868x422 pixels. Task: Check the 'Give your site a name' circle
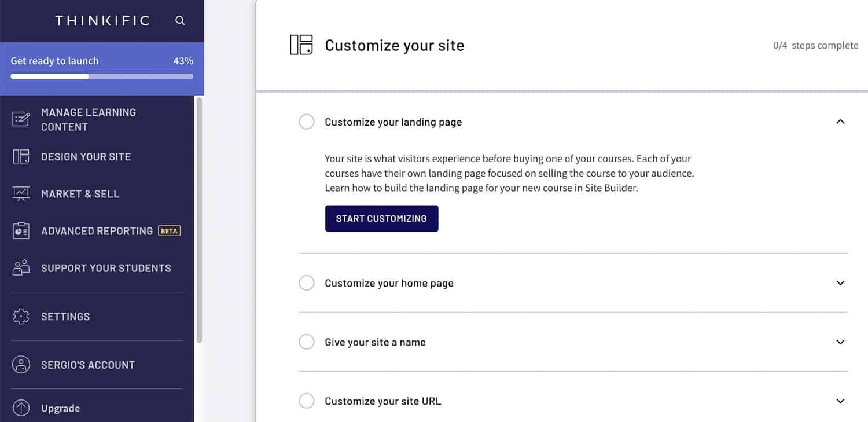[307, 342]
